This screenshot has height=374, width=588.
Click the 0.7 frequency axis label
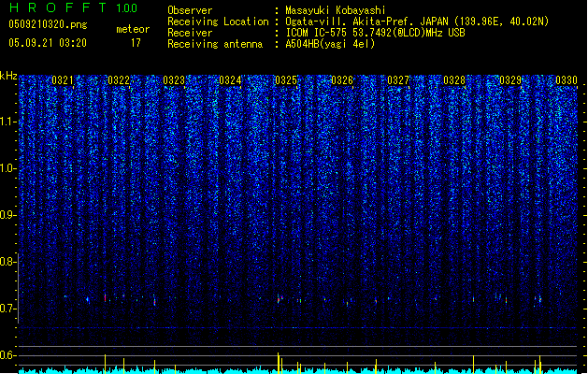point(8,309)
